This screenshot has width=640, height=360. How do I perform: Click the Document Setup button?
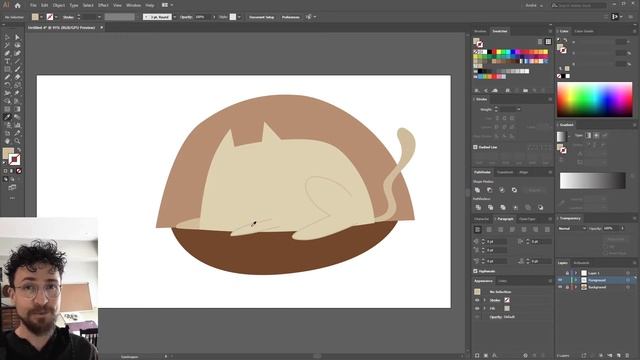click(x=262, y=17)
